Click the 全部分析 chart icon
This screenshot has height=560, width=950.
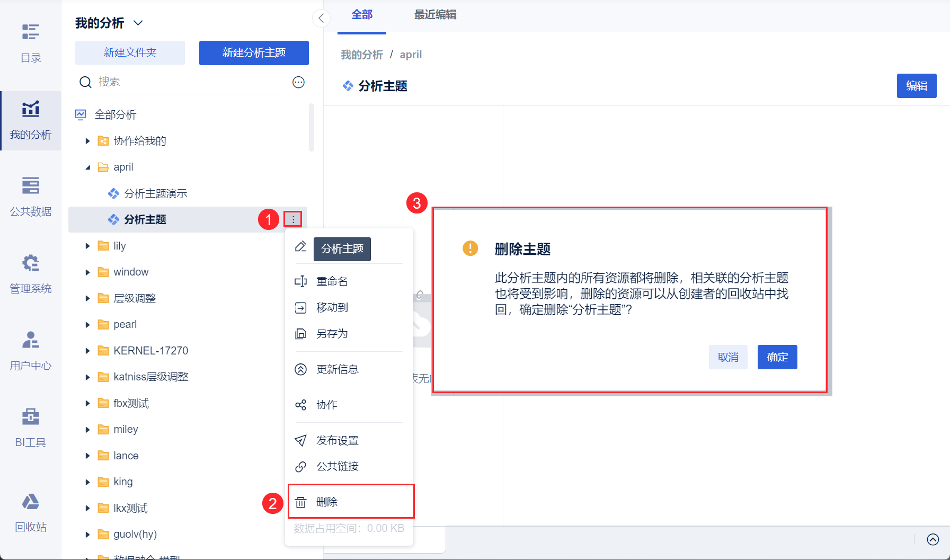pos(81,115)
